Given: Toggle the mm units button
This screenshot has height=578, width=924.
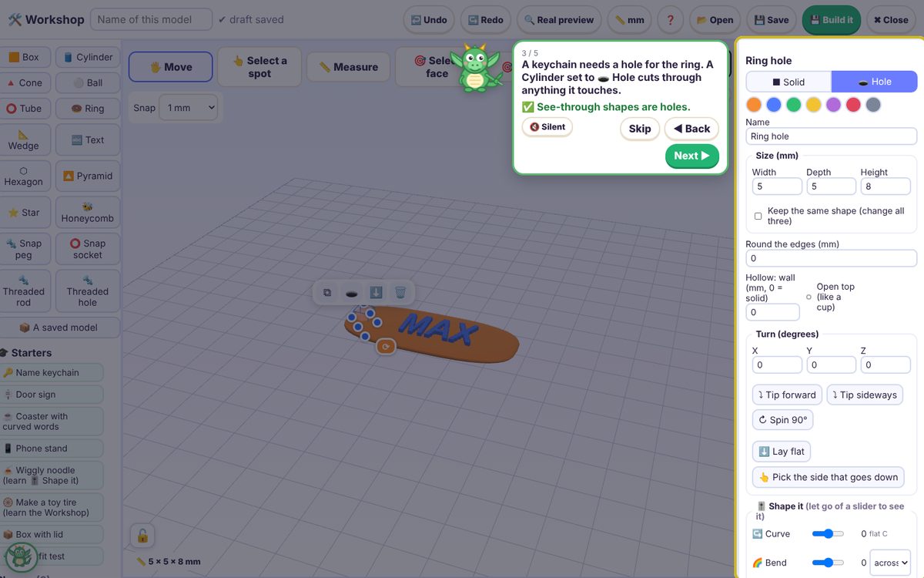Looking at the screenshot, I should coord(629,20).
